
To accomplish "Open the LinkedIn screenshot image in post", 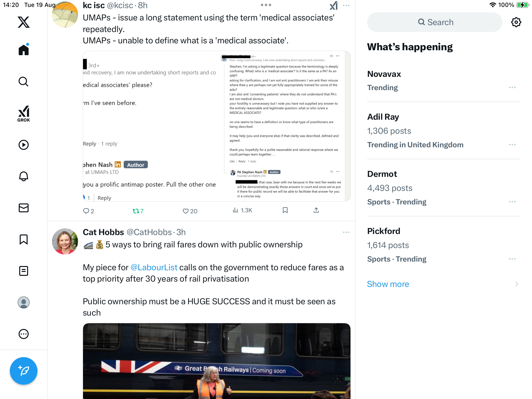I will tap(217, 126).
